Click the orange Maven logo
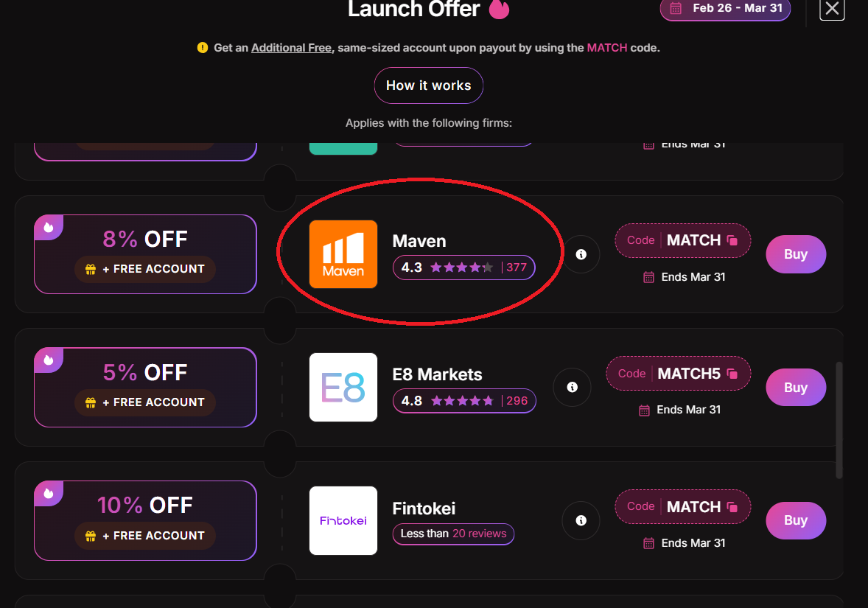Image resolution: width=868 pixels, height=608 pixels. click(x=343, y=254)
